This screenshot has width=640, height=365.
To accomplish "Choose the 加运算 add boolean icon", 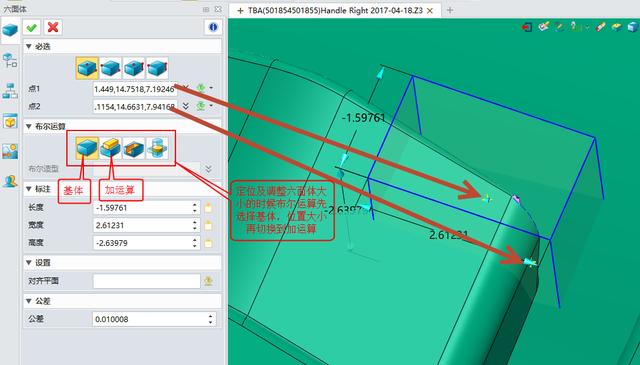I will point(111,148).
